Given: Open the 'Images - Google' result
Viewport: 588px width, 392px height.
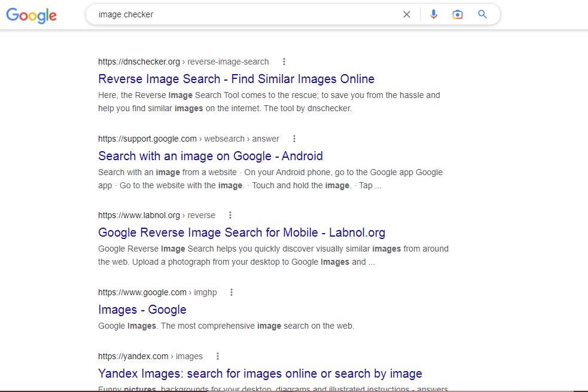Looking at the screenshot, I should pos(142,310).
